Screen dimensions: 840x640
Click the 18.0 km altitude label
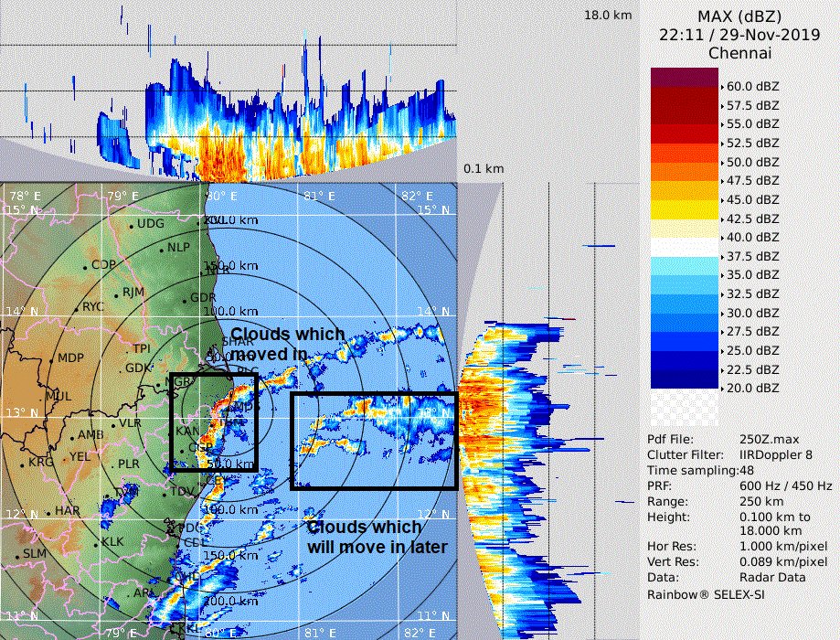[608, 15]
